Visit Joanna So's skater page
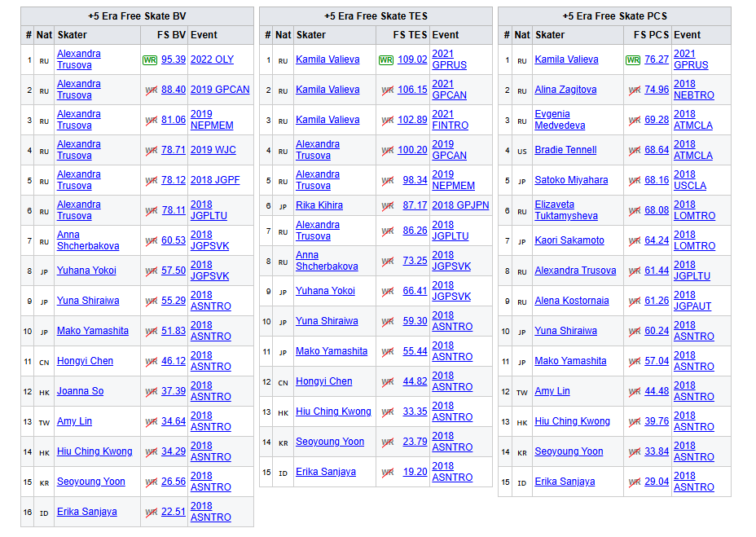The height and width of the screenshot is (537, 756). click(80, 391)
